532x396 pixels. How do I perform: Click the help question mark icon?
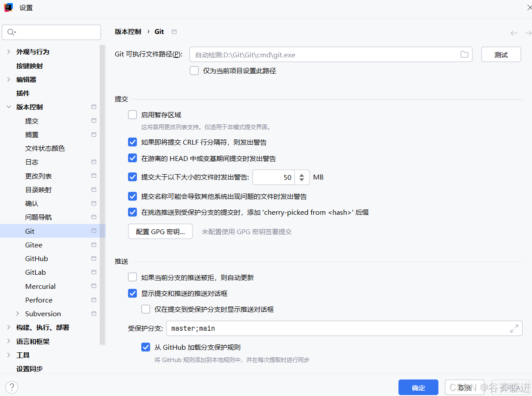click(x=11, y=387)
